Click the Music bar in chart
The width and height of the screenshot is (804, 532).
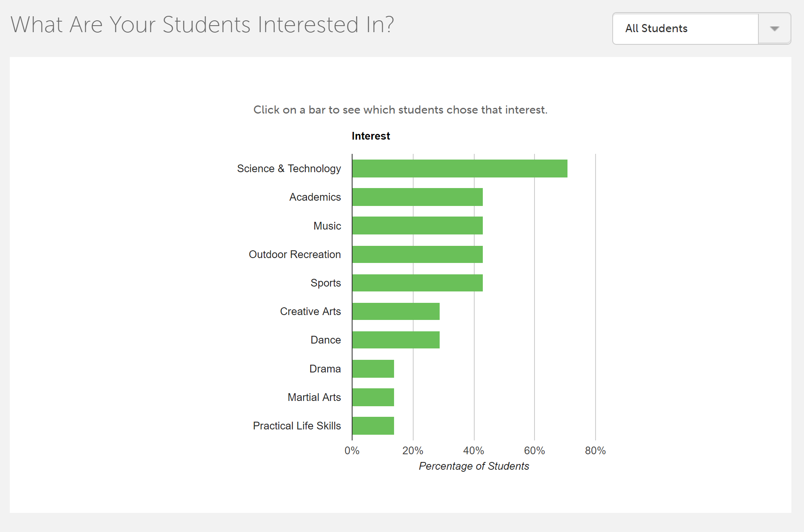417,225
